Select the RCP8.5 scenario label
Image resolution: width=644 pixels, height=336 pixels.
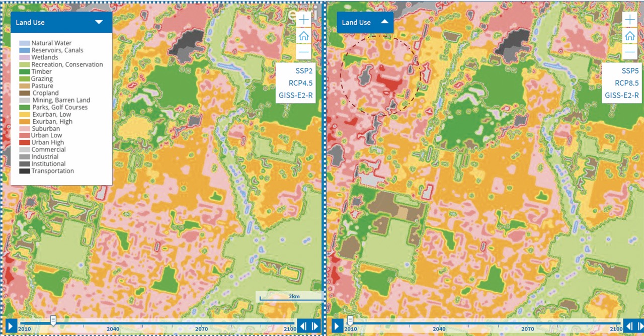627,83
